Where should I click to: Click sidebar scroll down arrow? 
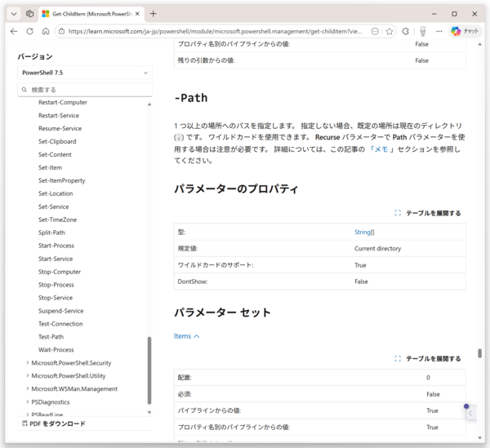[149, 412]
